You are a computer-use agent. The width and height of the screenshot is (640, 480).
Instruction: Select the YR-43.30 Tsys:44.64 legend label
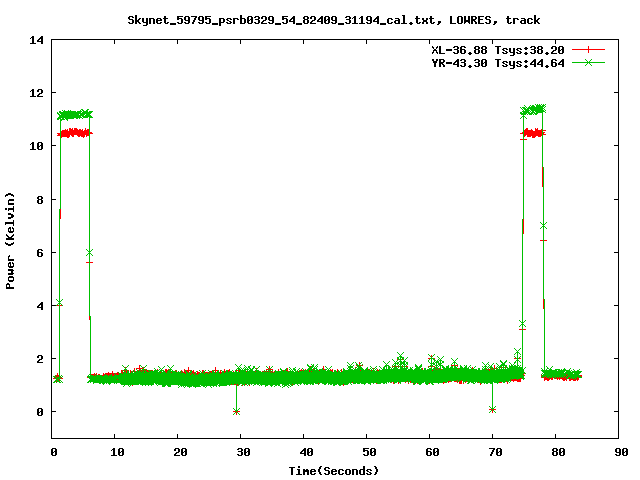[x=498, y=63]
